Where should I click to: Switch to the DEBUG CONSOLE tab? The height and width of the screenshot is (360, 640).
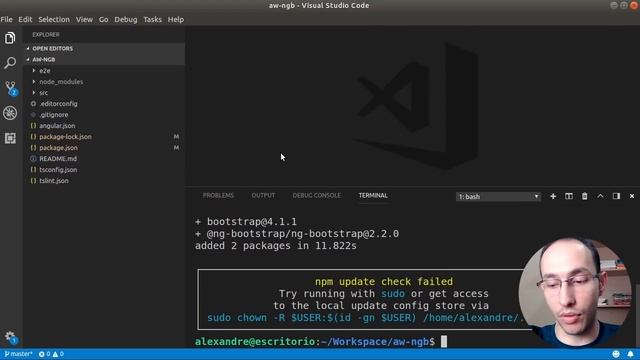pos(317,196)
